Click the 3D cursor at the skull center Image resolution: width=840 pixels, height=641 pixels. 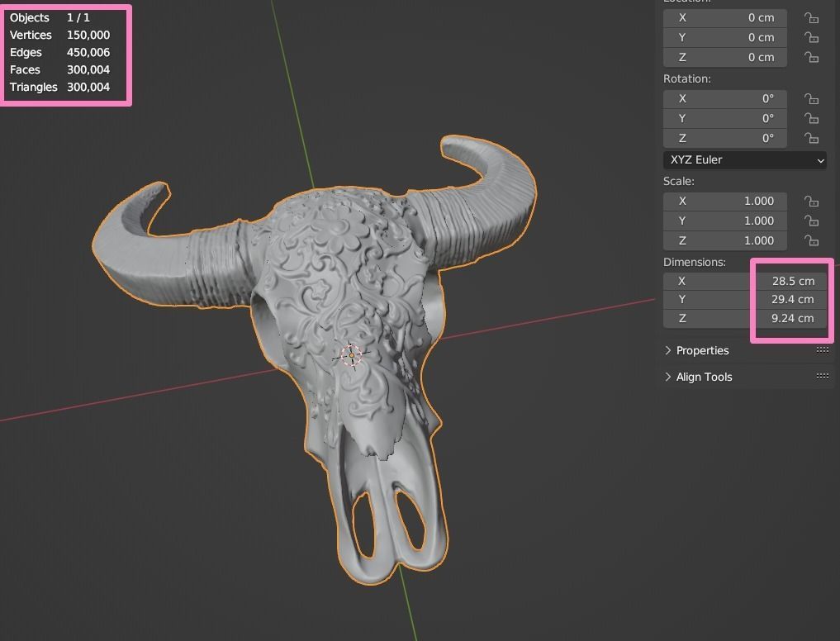click(351, 355)
